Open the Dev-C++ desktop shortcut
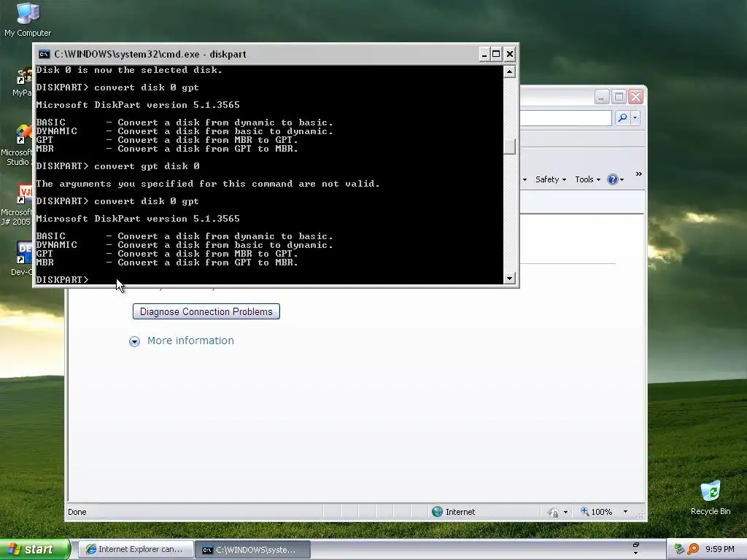 click(22, 258)
